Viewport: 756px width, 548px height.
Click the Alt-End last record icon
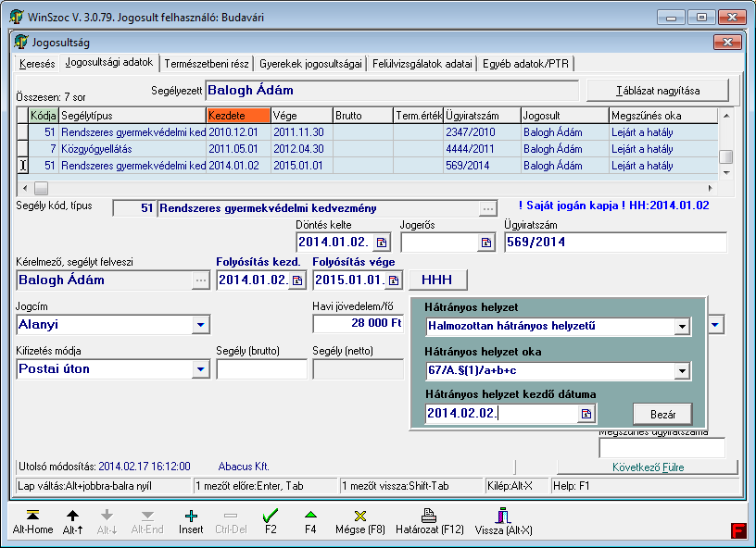(147, 516)
